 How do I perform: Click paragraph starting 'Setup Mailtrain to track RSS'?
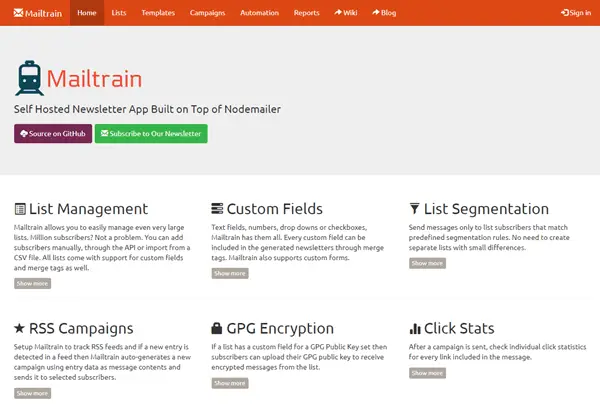pos(102,362)
